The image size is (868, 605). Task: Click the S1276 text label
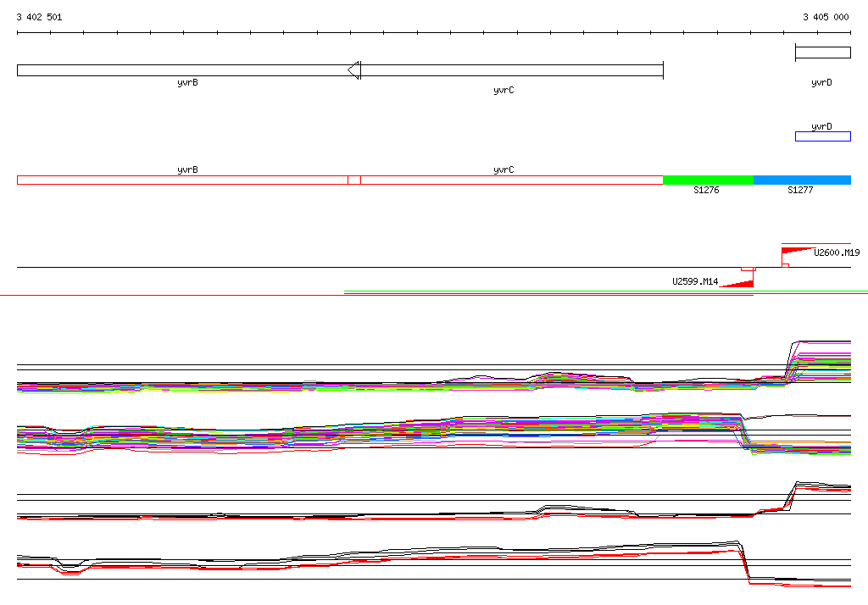[x=706, y=191]
